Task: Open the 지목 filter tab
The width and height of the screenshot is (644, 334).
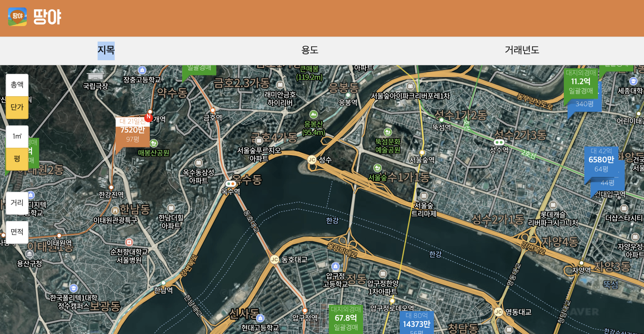Action: (x=106, y=51)
